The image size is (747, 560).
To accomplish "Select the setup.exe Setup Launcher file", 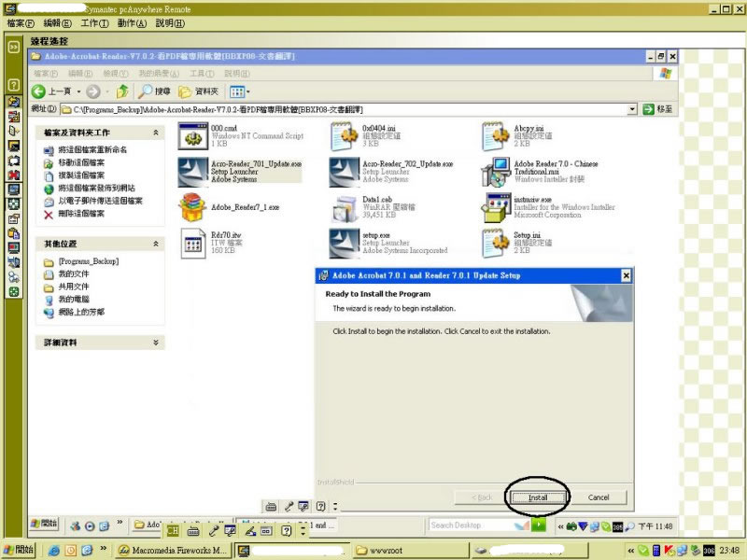I will pos(388,243).
